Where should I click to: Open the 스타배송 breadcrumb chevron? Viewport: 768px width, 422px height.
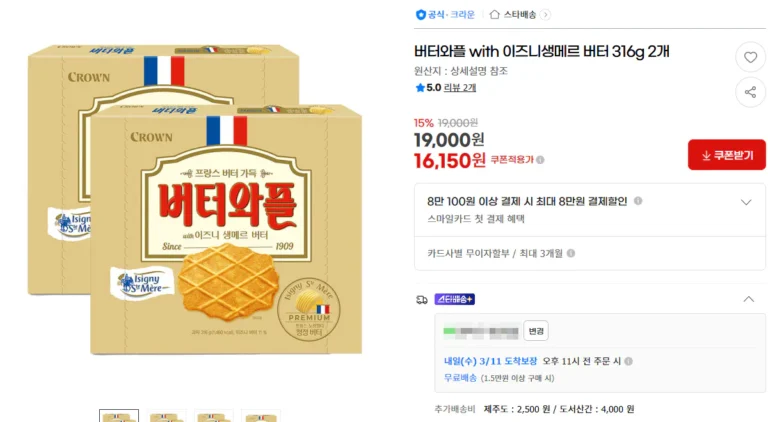(545, 15)
